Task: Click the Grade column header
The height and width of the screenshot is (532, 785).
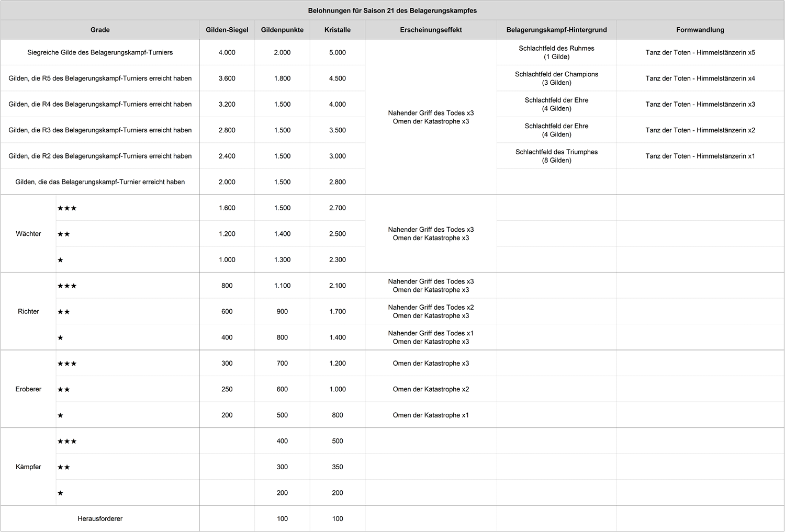Action: coord(100,30)
